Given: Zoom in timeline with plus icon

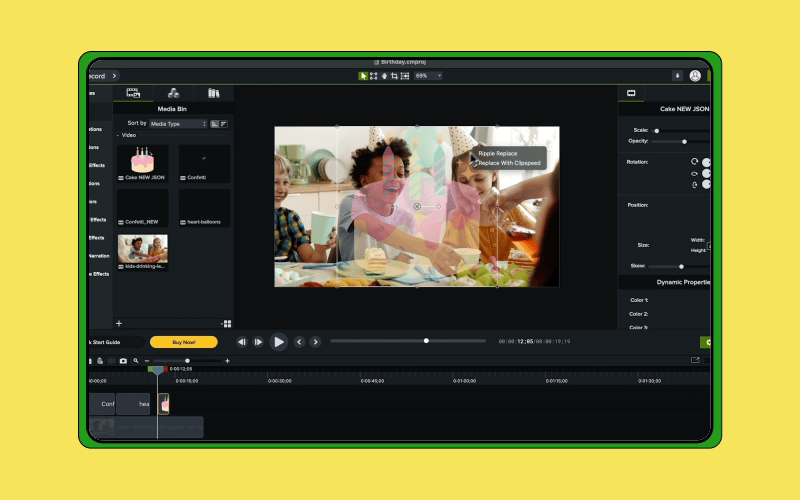Looking at the screenshot, I should pos(228,361).
